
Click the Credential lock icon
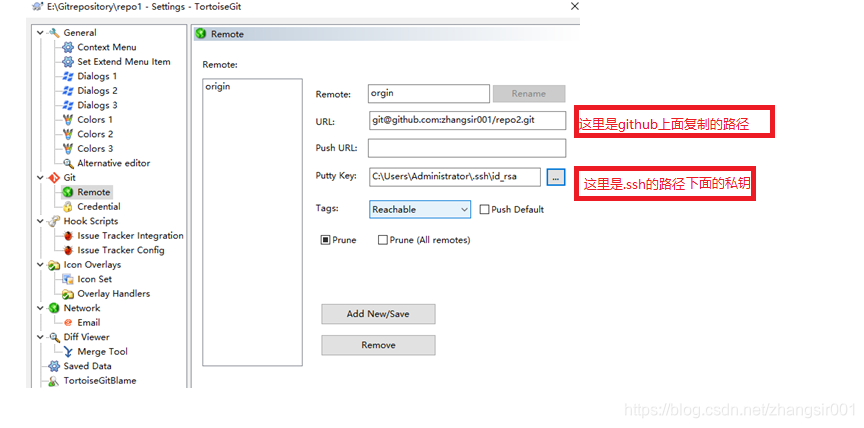point(68,207)
